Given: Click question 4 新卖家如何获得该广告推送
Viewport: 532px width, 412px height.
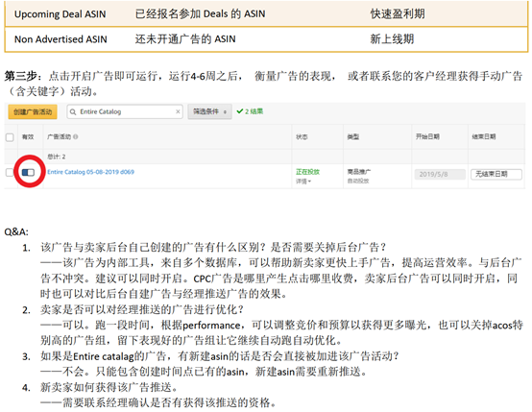Looking at the screenshot, I should click(x=109, y=387).
